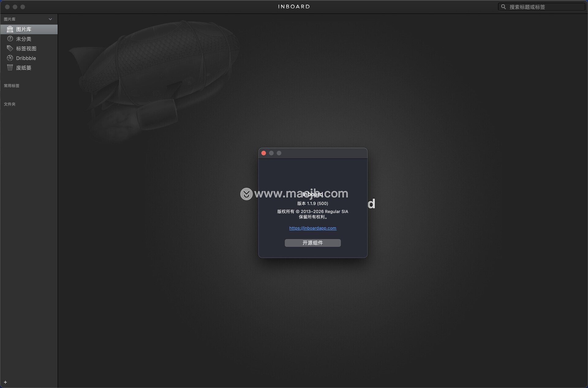Screen dimensions: 588x388
Task: Close the Inboard about dialog
Action: tap(263, 153)
